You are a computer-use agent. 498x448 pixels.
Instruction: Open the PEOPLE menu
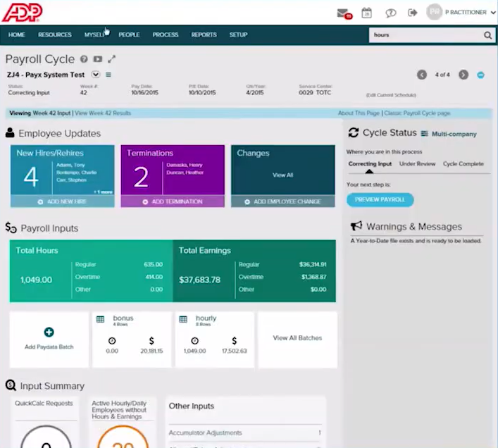pos(129,35)
